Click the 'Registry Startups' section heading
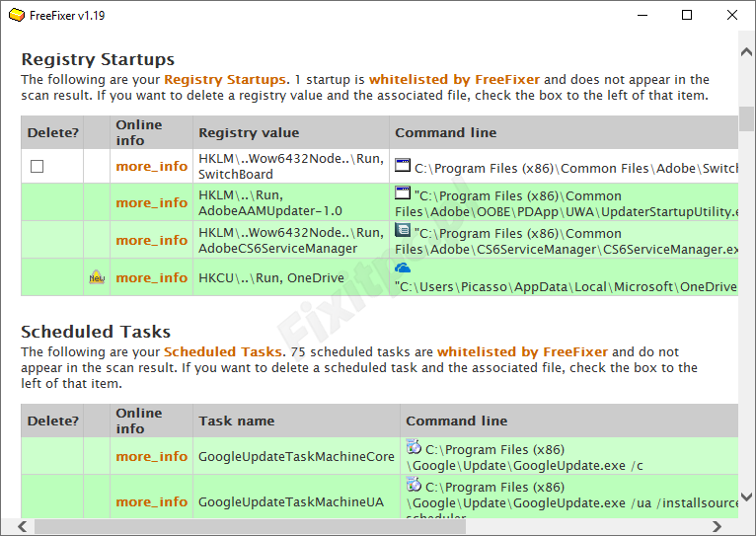This screenshot has width=756, height=536. tap(98, 59)
